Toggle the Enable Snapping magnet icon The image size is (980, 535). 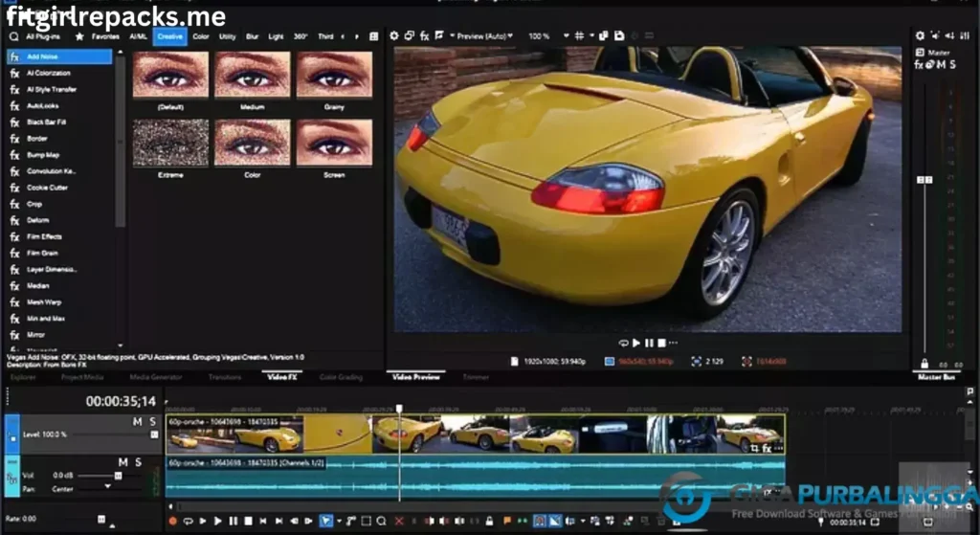[x=540, y=521]
